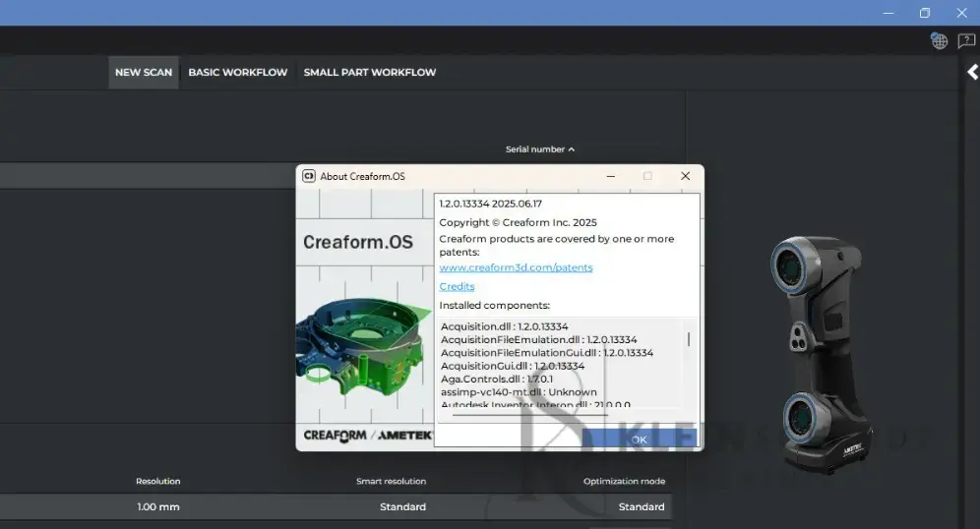Click the 1.00 mm Resolution value

tap(158, 506)
